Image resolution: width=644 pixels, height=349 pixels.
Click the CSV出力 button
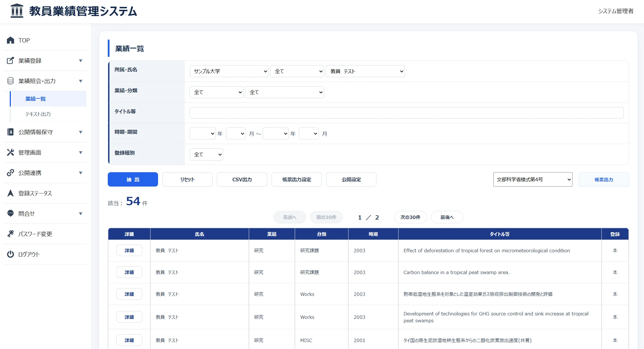[242, 179]
